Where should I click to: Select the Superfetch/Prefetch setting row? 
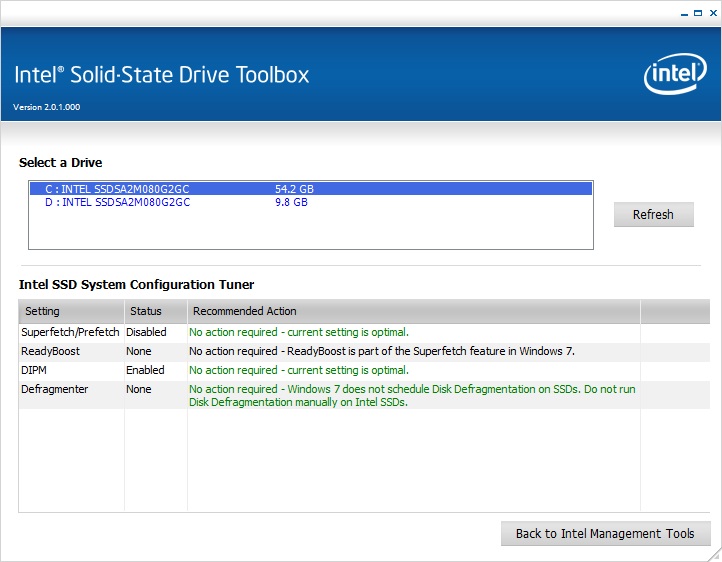(364, 332)
